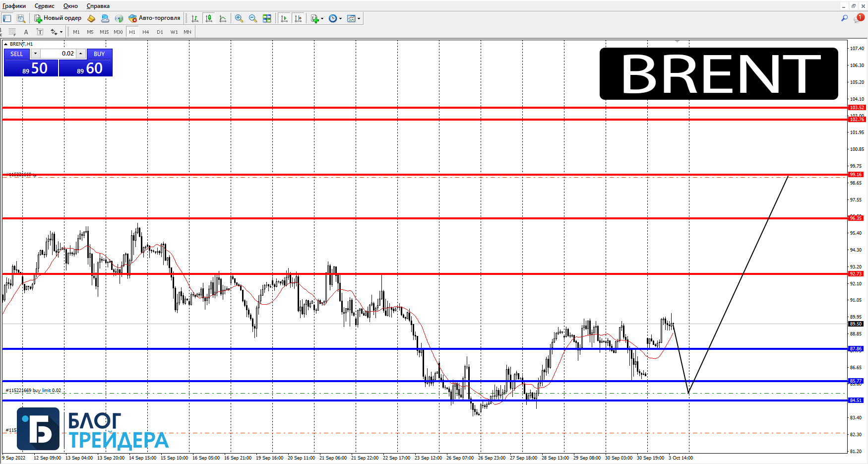The image size is (868, 464).
Task: Switch timeframe to M30
Action: click(118, 32)
